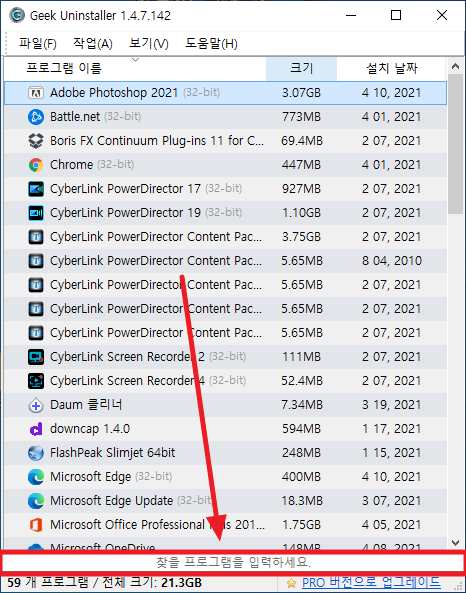Viewport: 466px width, 593px height.
Task: Click the 3.75GB Content Pack icon
Action: click(x=36, y=237)
